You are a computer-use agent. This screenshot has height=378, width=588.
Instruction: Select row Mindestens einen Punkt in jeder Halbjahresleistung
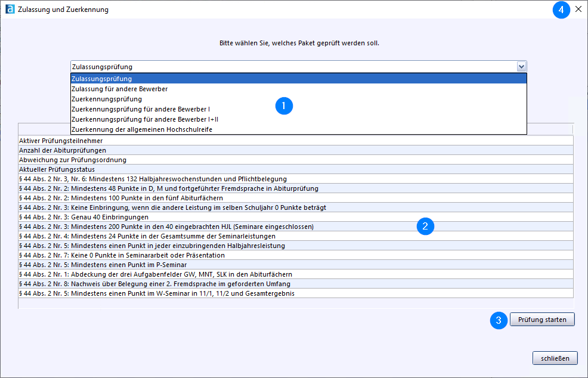tap(296, 246)
